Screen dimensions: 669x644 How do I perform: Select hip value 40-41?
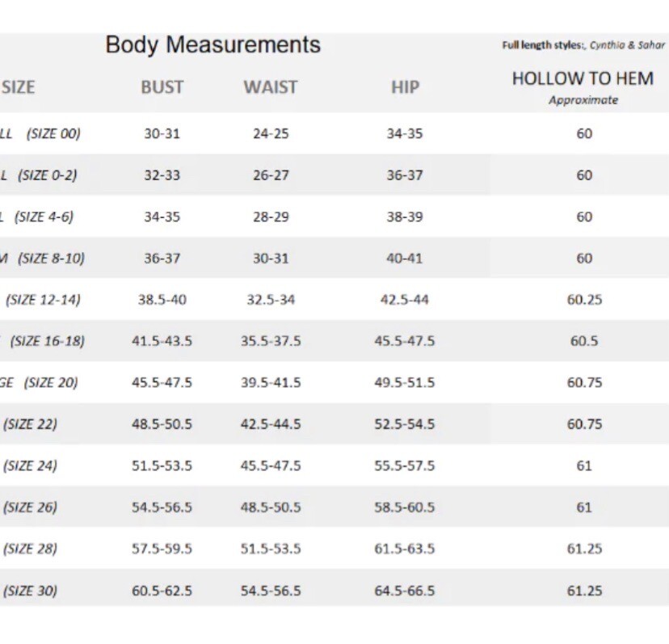click(x=405, y=259)
